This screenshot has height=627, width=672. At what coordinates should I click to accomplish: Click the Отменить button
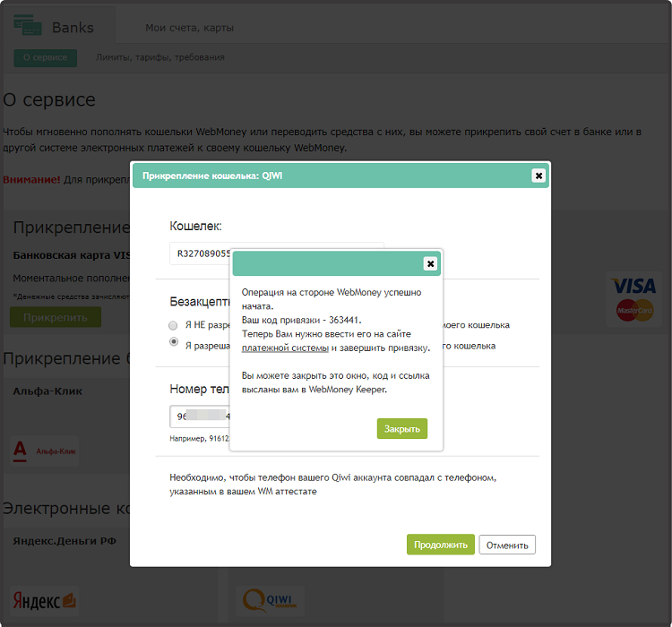point(507,545)
